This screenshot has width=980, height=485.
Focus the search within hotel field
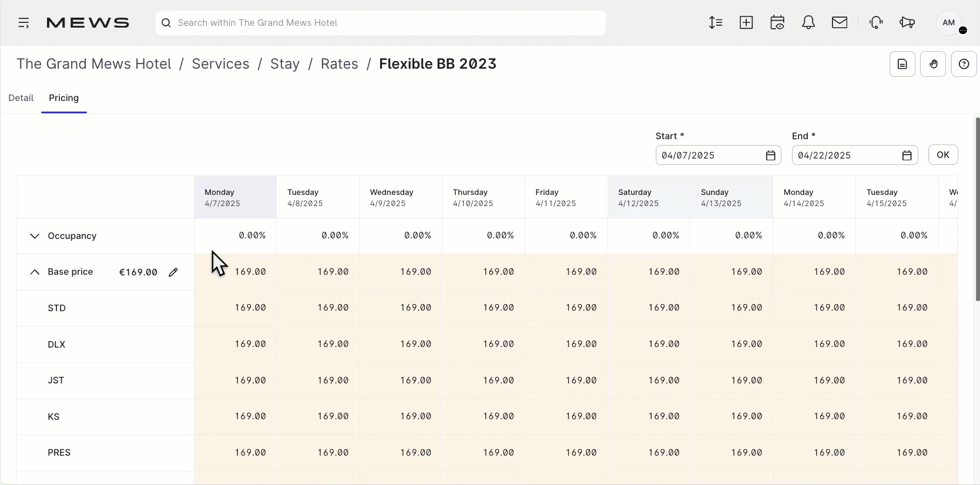[x=381, y=23]
